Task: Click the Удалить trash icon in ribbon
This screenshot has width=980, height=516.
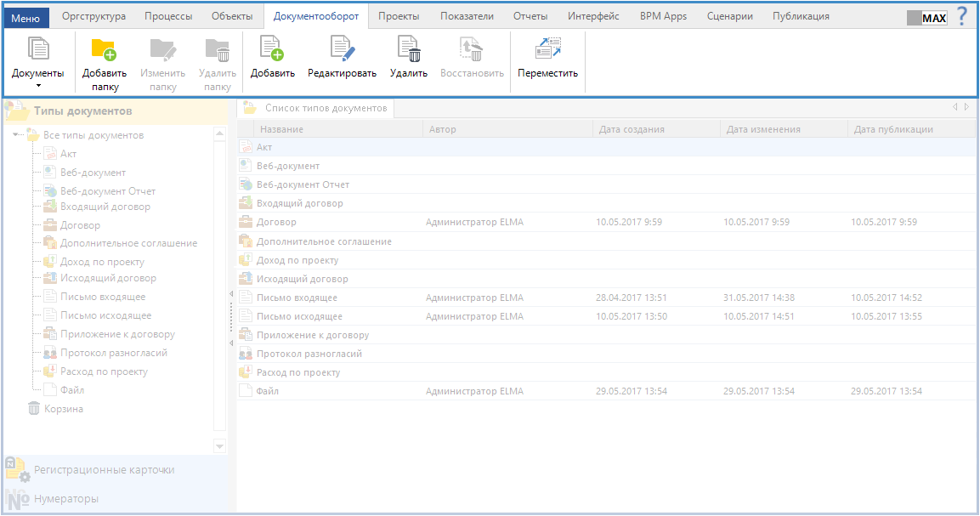Action: (x=408, y=50)
